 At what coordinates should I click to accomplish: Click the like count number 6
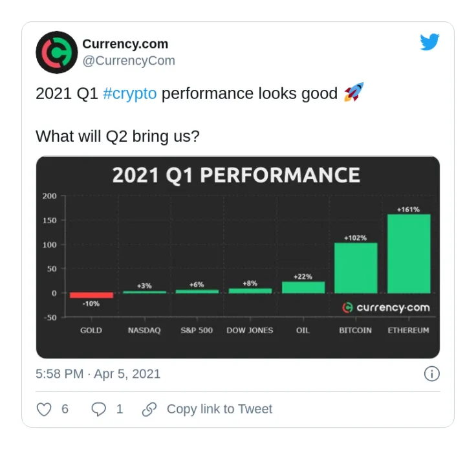pyautogui.click(x=65, y=409)
